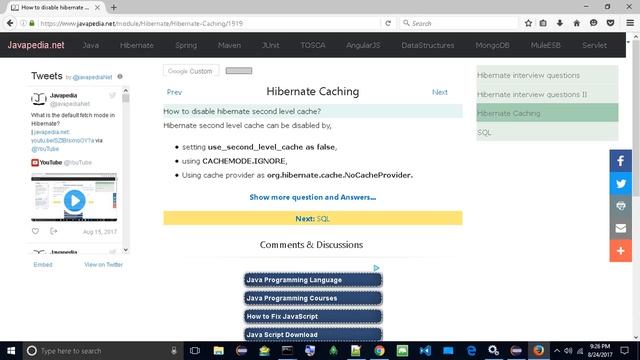Open the bookmarks library icon
Viewport: 640px width, 360px height.
(543, 23)
